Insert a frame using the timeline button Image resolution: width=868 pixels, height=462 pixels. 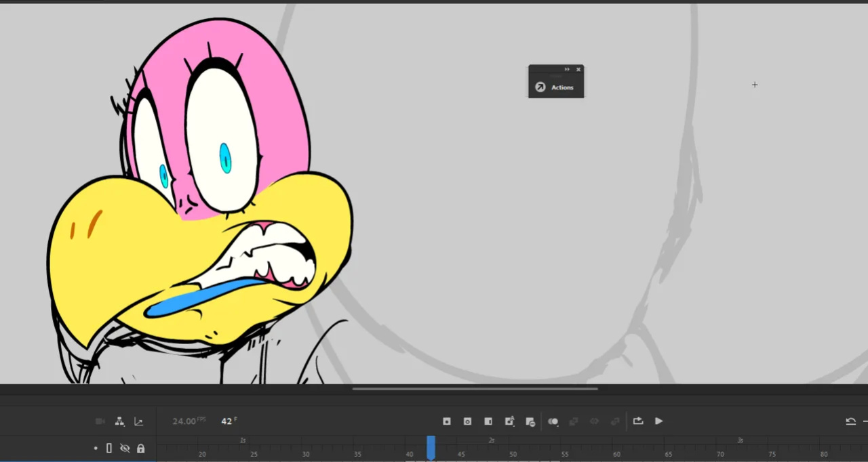488,421
